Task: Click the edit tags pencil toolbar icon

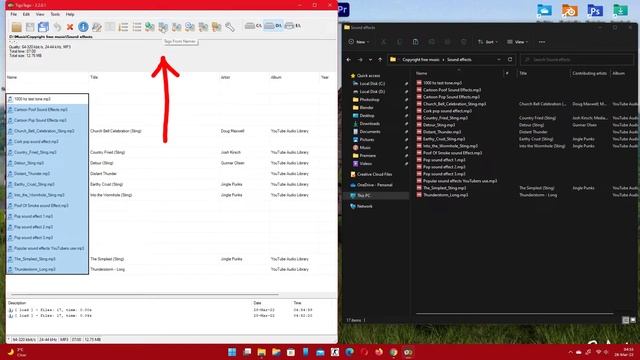Action: (97, 27)
